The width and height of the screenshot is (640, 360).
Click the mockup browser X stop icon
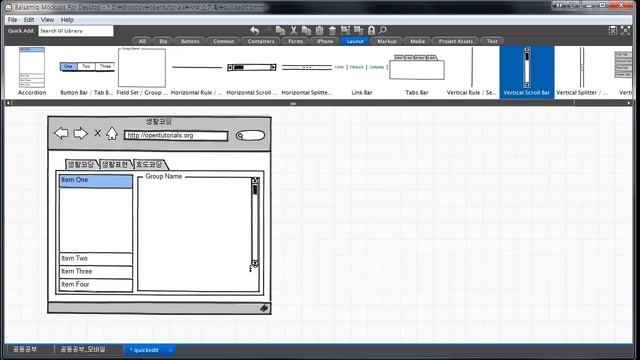pyautogui.click(x=98, y=133)
